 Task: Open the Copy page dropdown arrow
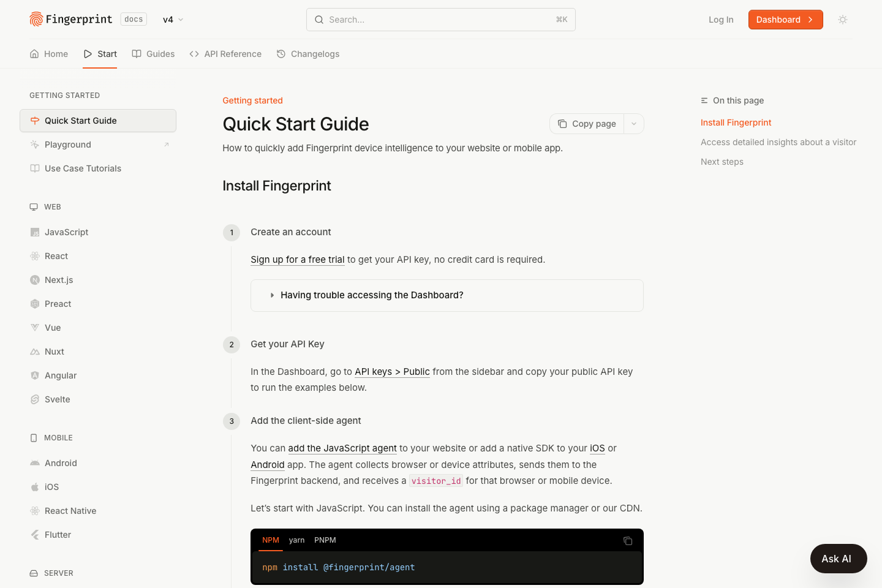click(x=634, y=123)
